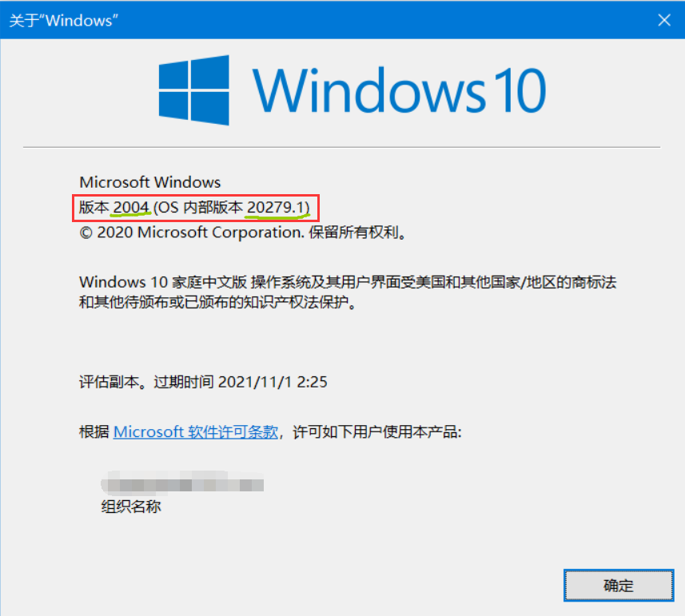Click the 和其他待颁布 paragraph line
The width and height of the screenshot is (685, 616).
coord(217,302)
